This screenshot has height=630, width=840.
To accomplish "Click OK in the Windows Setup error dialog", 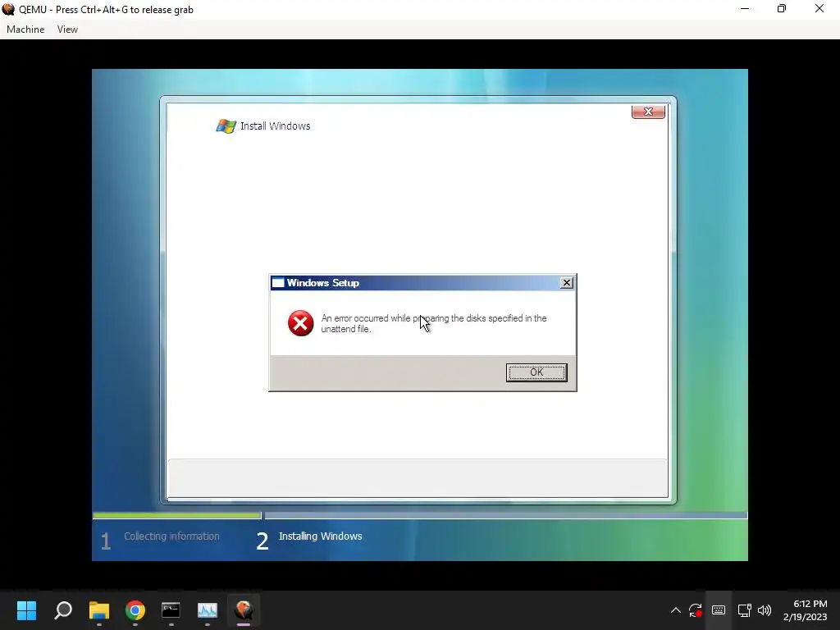I will (x=536, y=372).
